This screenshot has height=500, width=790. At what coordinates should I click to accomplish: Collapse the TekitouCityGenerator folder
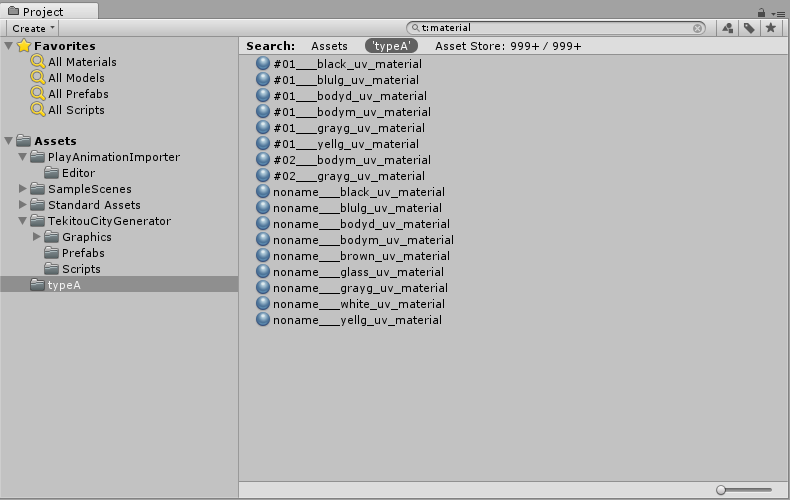pyautogui.click(x=22, y=221)
